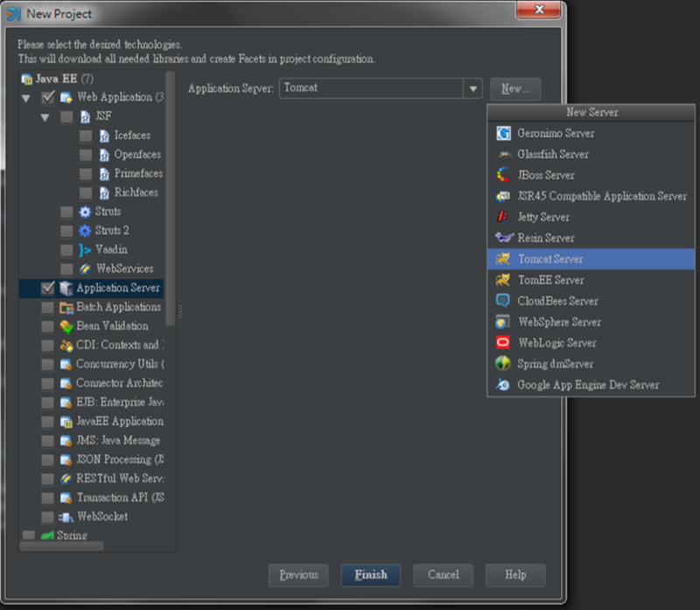Collapse the Web Application tree node

pyautogui.click(x=26, y=98)
